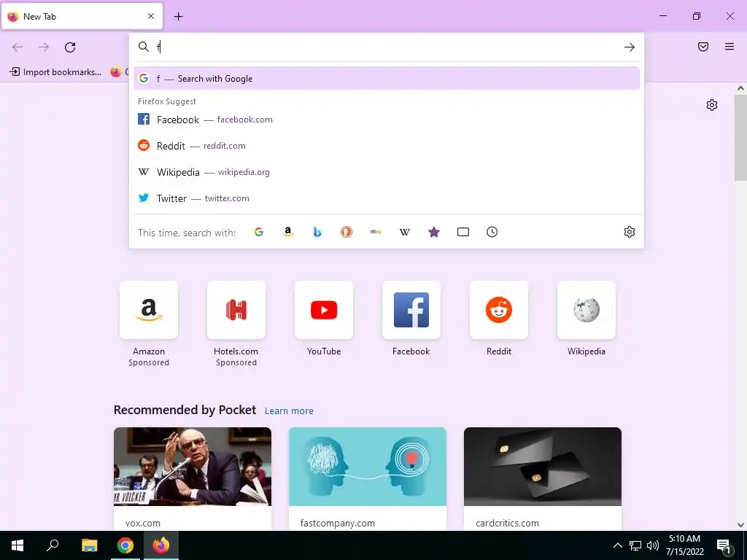
Task: Choose the Facebook facebook.com suggestion
Action: point(387,120)
